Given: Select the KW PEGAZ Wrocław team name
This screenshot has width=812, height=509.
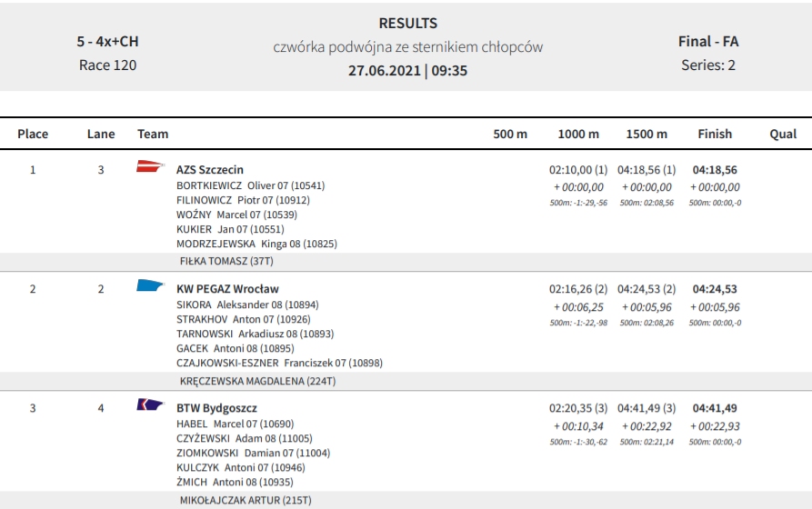Looking at the screenshot, I should tap(227, 289).
